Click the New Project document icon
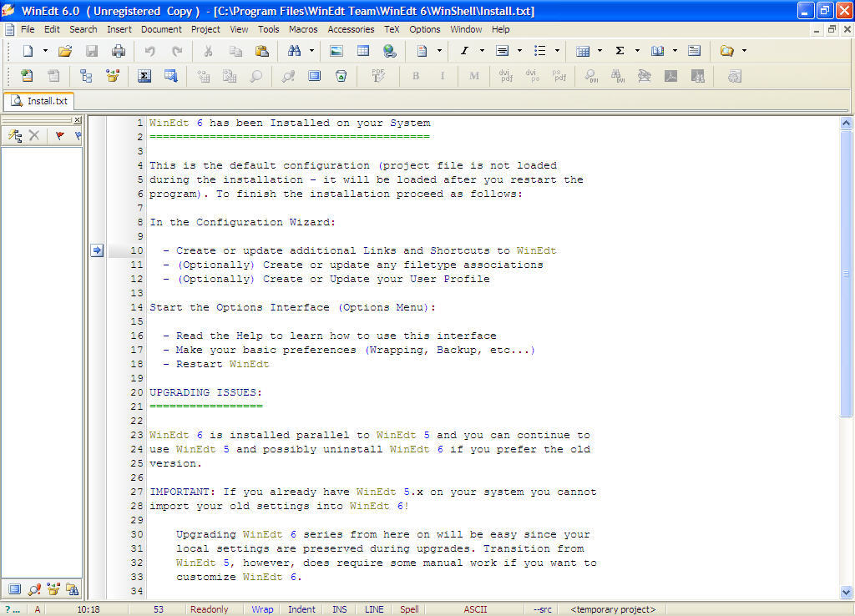 (x=27, y=76)
